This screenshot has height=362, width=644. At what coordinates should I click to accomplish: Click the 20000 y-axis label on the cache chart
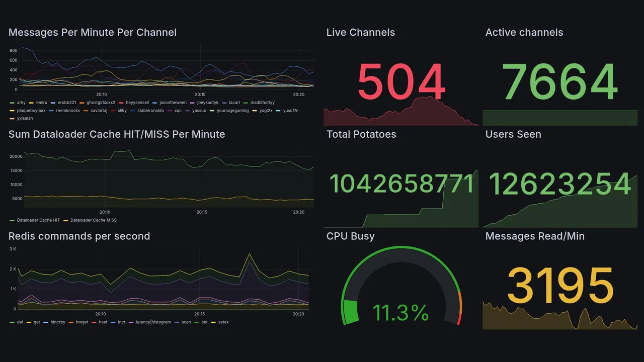pos(17,156)
